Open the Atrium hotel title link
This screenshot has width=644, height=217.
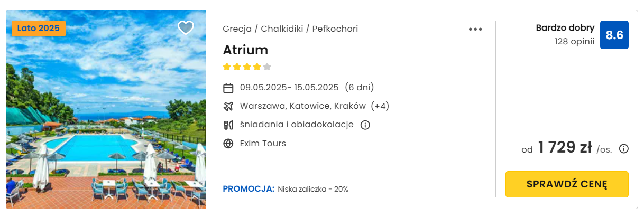tap(245, 50)
